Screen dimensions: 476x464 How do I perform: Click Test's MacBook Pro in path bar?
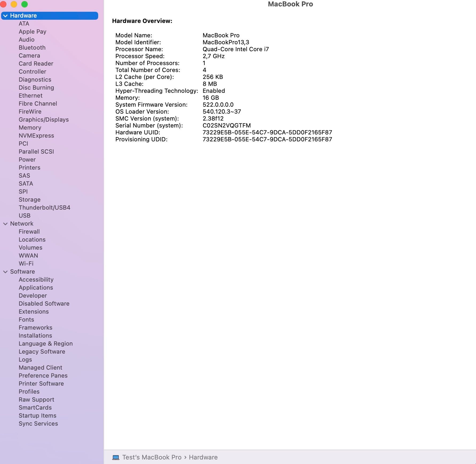152,457
